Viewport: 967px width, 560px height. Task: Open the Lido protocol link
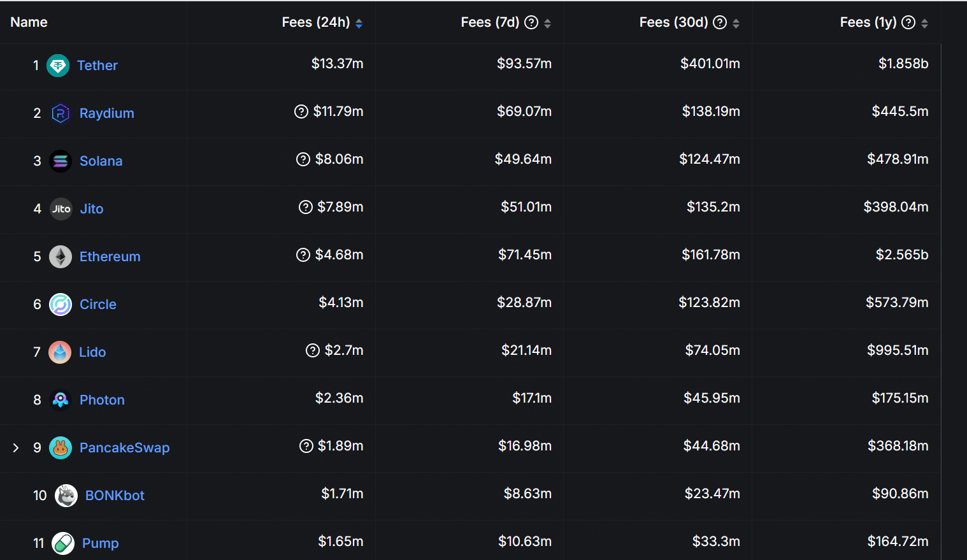point(92,352)
